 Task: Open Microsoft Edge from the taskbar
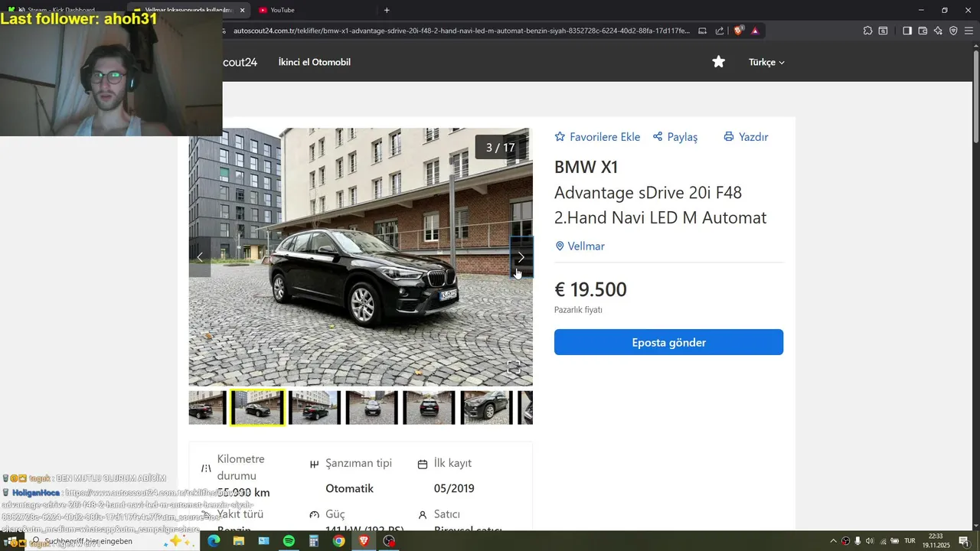tap(214, 541)
